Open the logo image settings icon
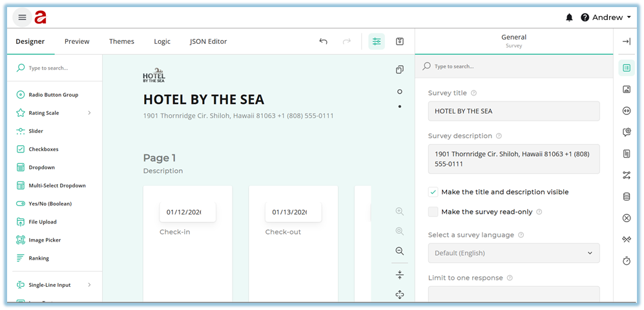This screenshot has height=310, width=644. pos(626,89)
